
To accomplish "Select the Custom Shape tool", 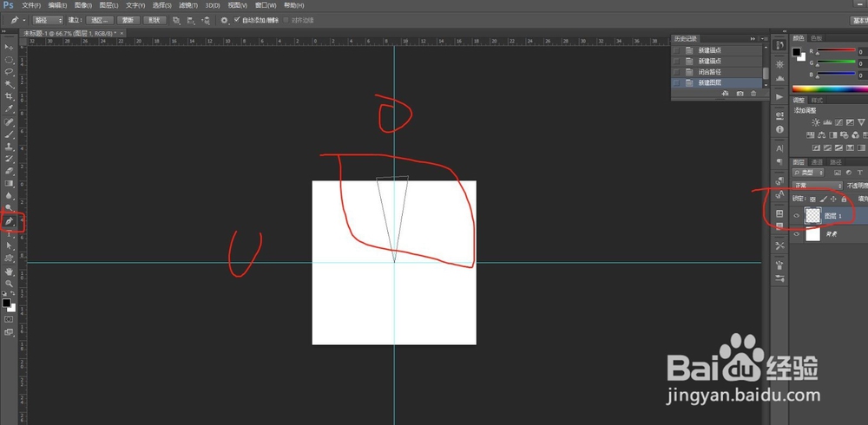I will [9, 258].
